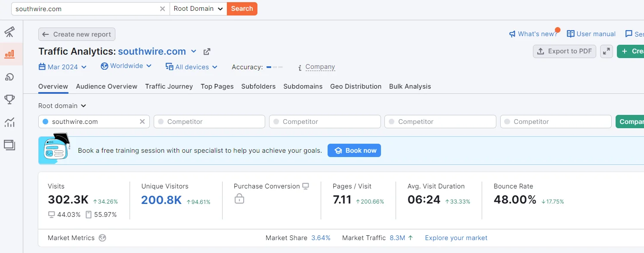Click the Avg. Visit Duration 06:24 value
The image size is (644, 253).
tap(424, 200)
